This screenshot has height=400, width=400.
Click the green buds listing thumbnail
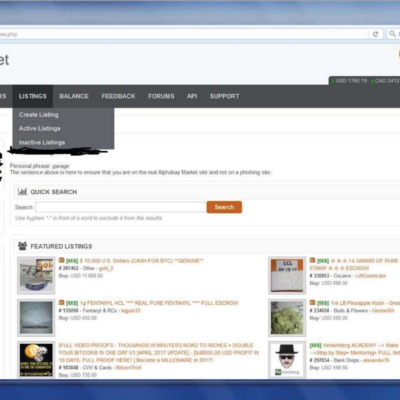pos(287,318)
